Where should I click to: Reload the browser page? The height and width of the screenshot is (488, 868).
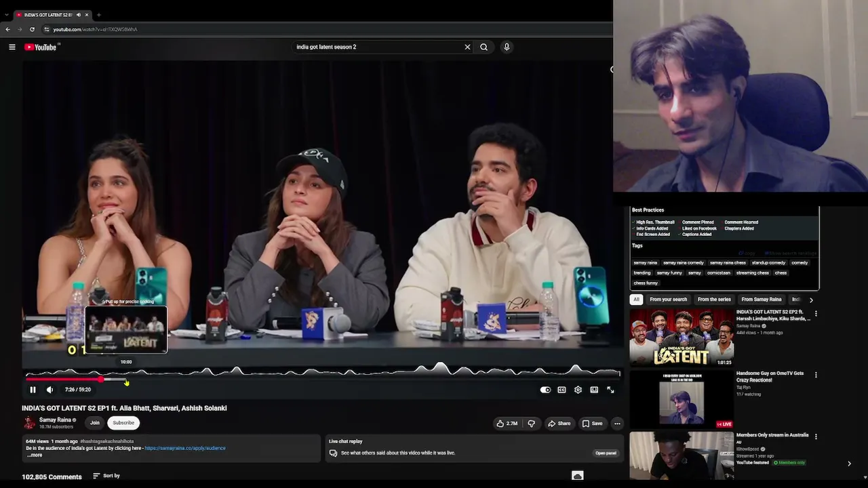coord(32,29)
